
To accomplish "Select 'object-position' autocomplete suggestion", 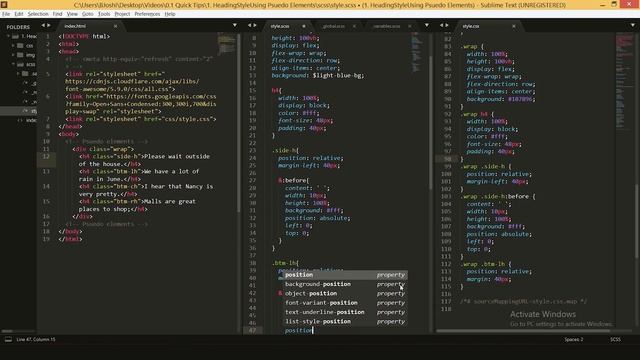I will [x=345, y=293].
